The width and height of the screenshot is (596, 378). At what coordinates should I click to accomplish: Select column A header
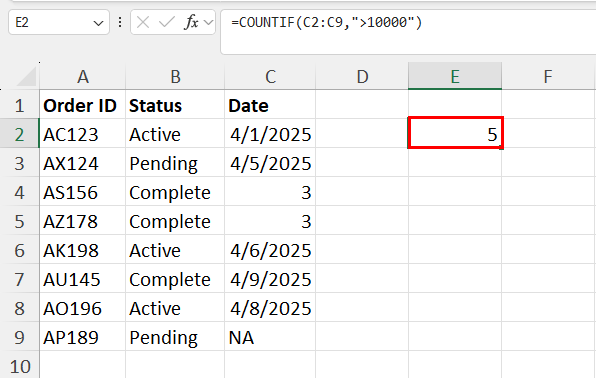click(83, 76)
